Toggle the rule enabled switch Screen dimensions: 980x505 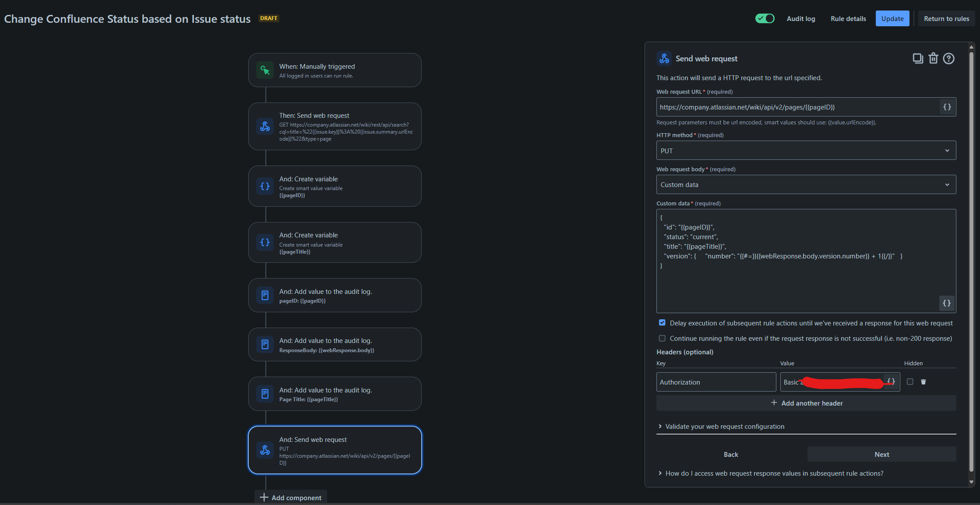(765, 18)
